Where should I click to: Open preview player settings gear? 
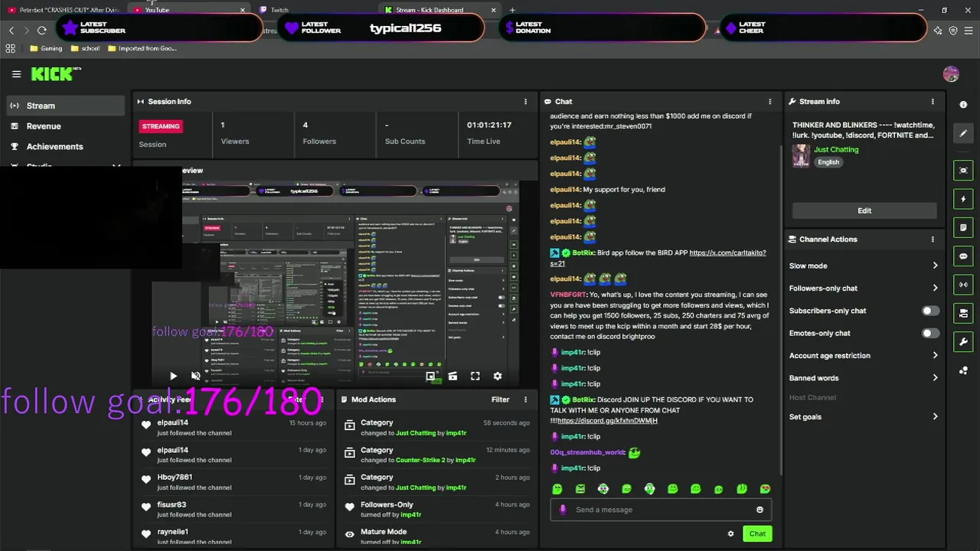(x=497, y=376)
